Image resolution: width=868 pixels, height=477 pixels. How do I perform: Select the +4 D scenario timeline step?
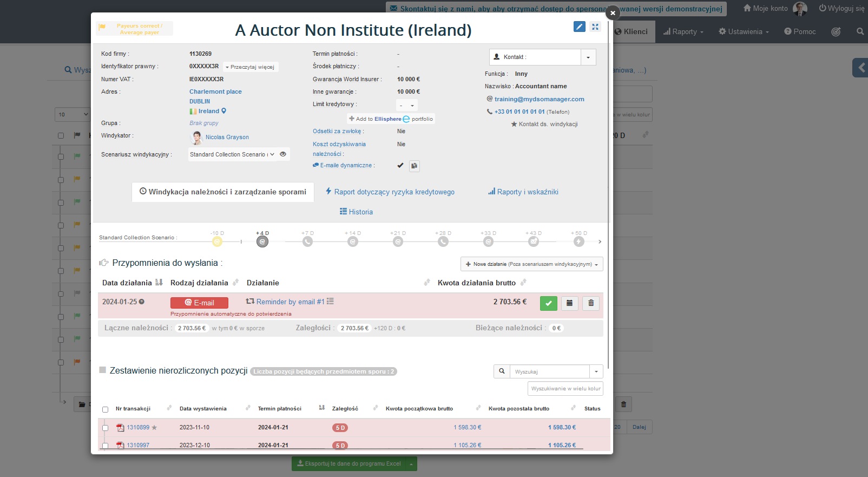click(x=262, y=241)
